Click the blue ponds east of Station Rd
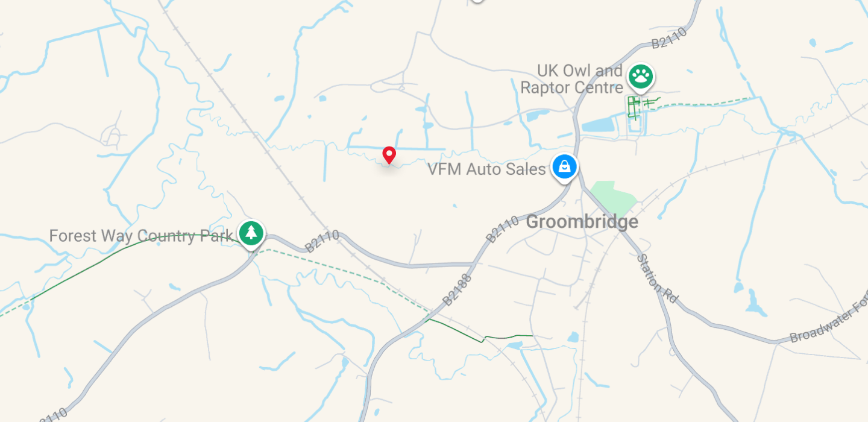 [x=750, y=300]
